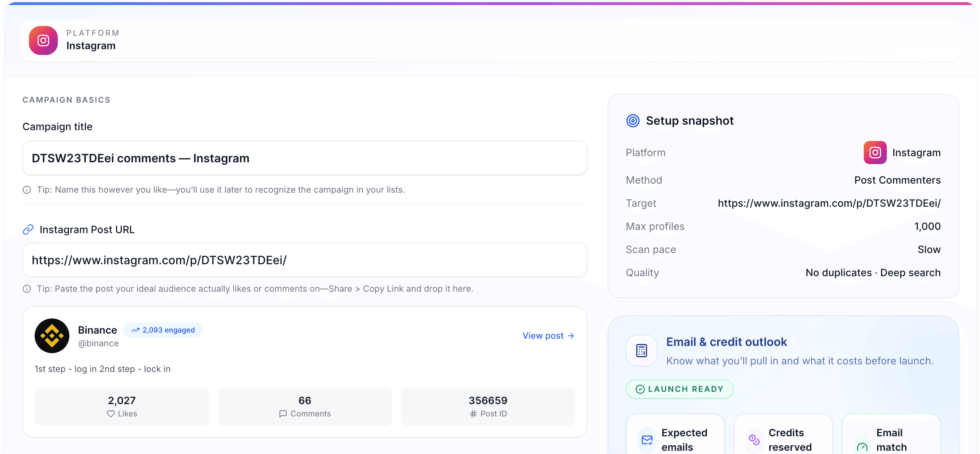Click the target URL in Setup snapshot
This screenshot has width=980, height=454.
[x=829, y=204]
